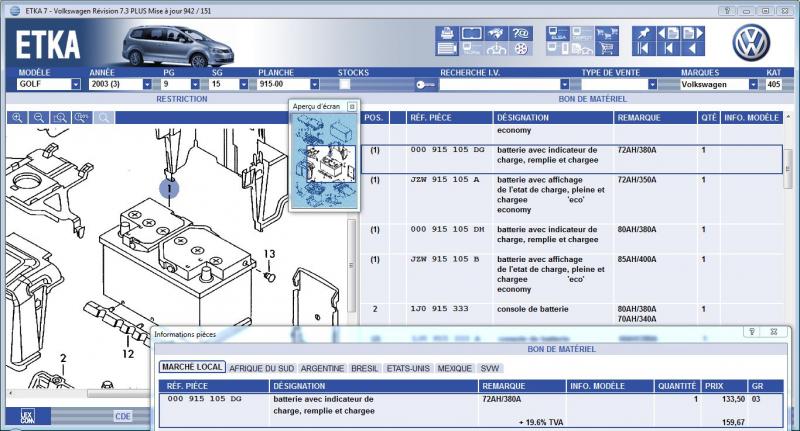Click highlighted position bubble 1 in drawing
Image resolution: width=800 pixels, height=431 pixels.
coord(169,189)
